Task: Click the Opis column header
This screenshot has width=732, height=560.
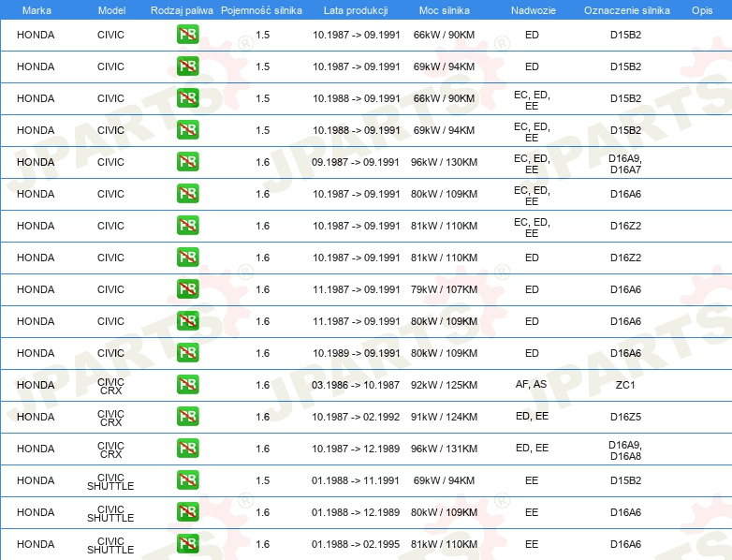Action: tap(702, 10)
